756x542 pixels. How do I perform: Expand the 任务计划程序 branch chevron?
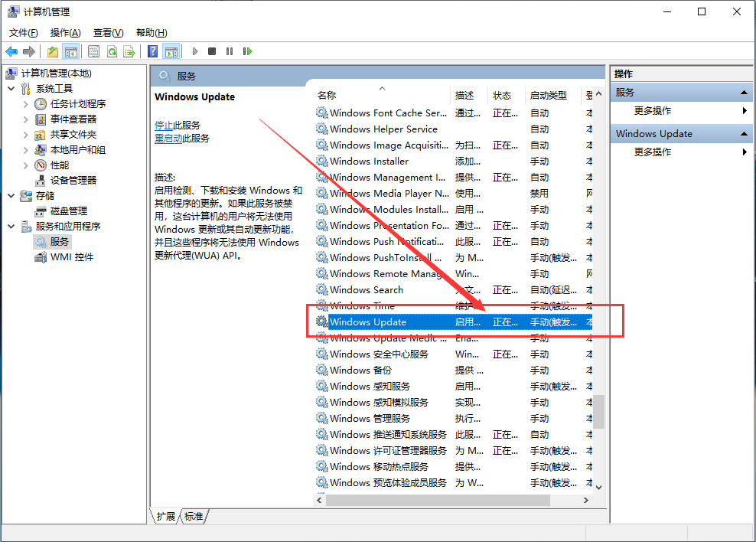point(26,103)
